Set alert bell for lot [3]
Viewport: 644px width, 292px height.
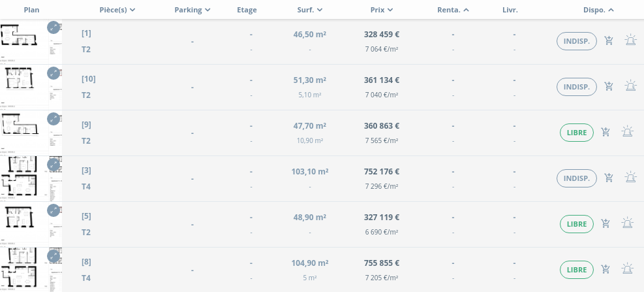(630, 178)
